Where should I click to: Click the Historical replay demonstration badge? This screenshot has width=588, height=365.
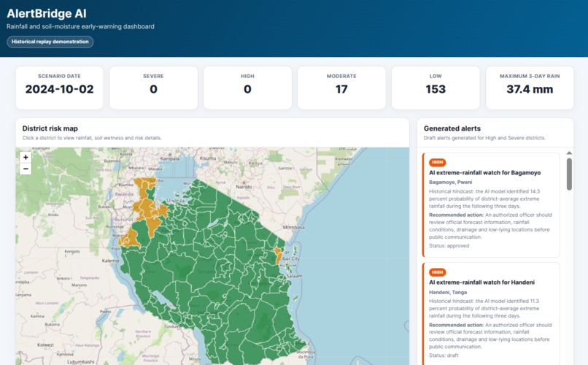click(x=50, y=42)
